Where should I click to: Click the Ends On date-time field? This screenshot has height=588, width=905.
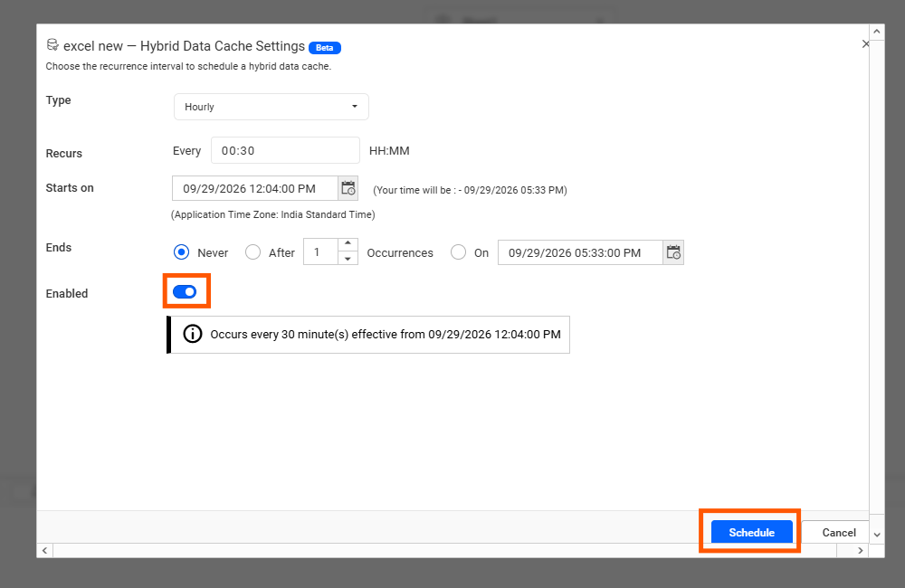tap(580, 252)
